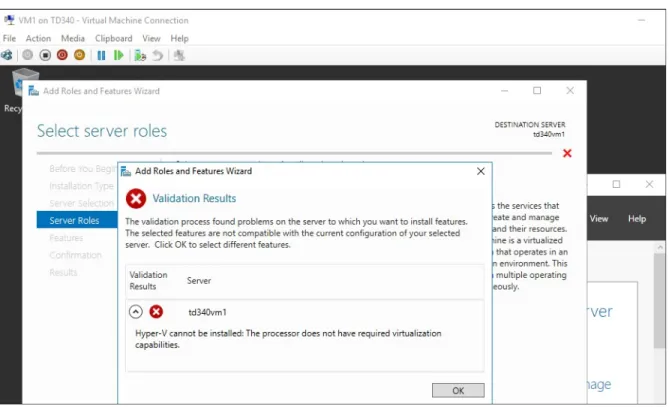The height and width of the screenshot is (407, 669).
Task: Click the Hyper-V cannot be installed message
Action: [x=288, y=339]
